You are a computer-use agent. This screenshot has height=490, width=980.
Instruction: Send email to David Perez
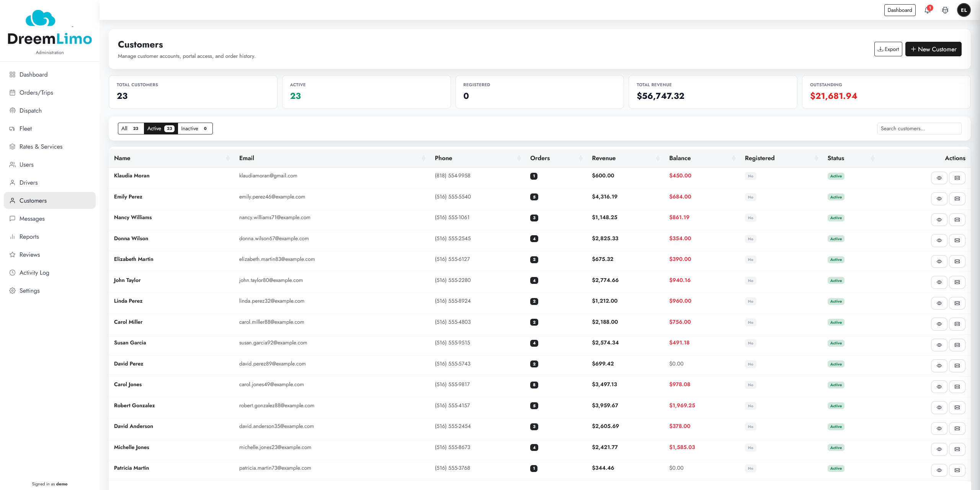(x=957, y=366)
